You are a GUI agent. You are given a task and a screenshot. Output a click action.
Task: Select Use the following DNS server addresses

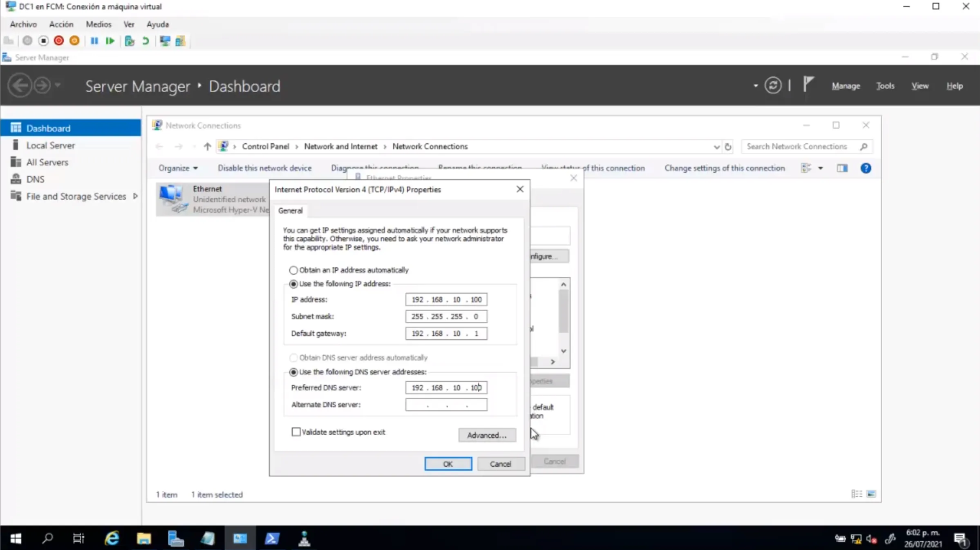(x=293, y=372)
